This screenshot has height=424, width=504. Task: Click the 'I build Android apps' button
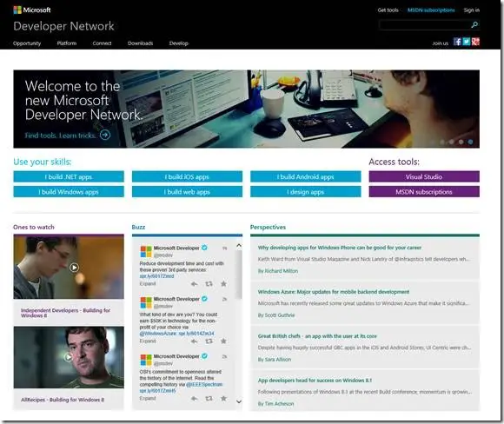pos(306,176)
